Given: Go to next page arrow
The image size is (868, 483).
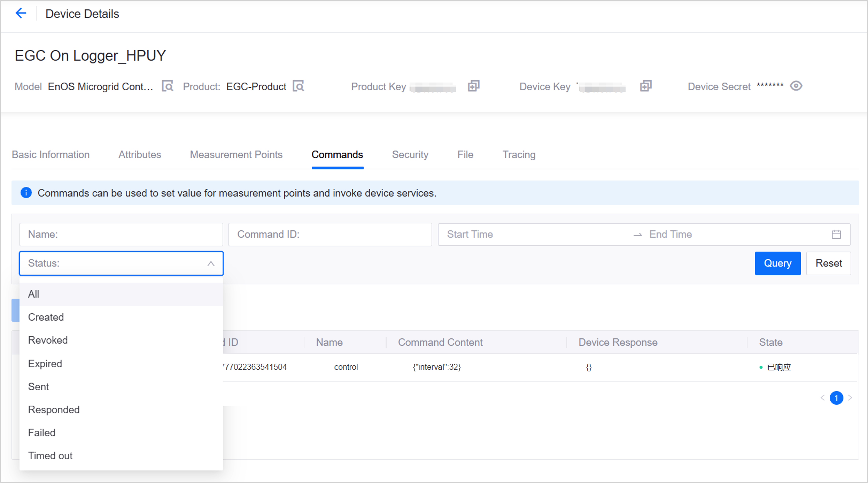Looking at the screenshot, I should coord(850,398).
